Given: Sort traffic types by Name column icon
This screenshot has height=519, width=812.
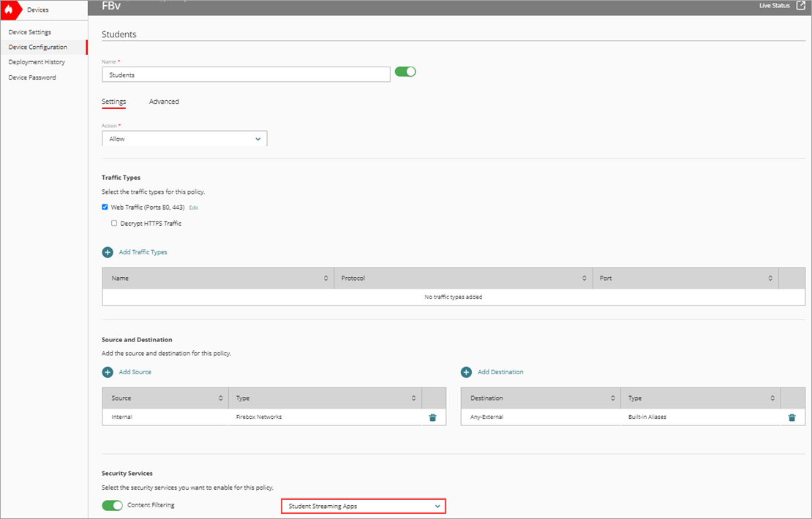Looking at the screenshot, I should tap(326, 278).
